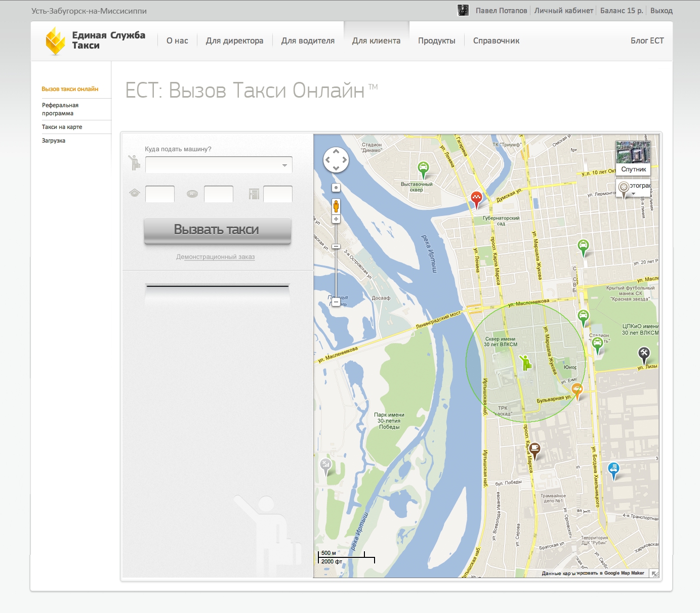Click the Единая Служба Такси logo

point(95,40)
